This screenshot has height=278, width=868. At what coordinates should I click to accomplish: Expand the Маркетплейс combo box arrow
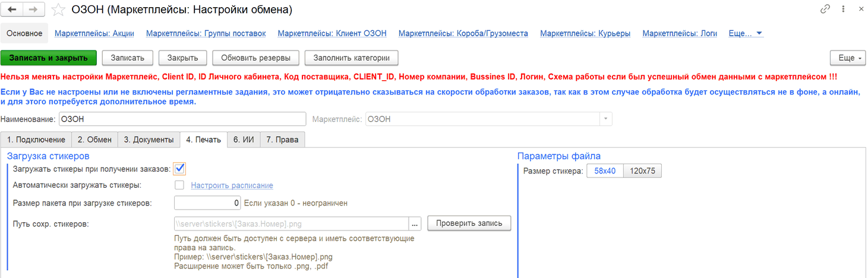tap(605, 119)
